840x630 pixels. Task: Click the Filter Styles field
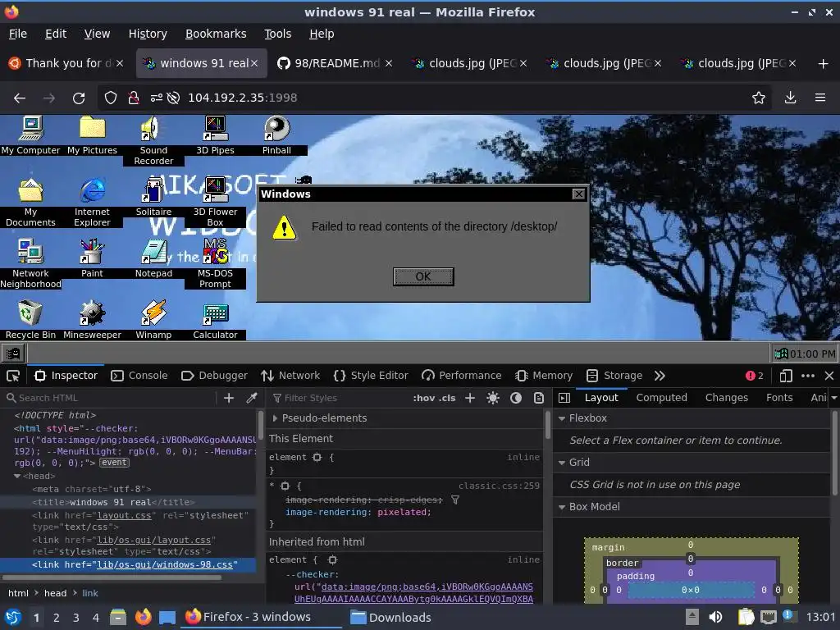[x=339, y=398]
